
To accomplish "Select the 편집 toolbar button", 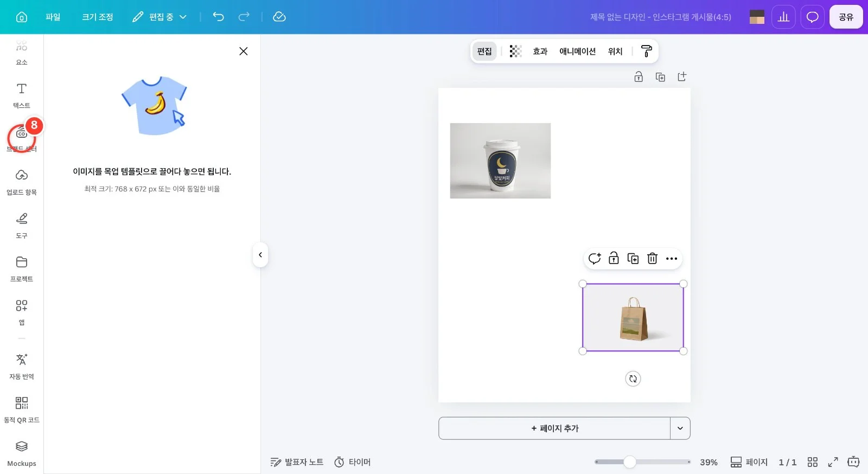I will click(484, 51).
